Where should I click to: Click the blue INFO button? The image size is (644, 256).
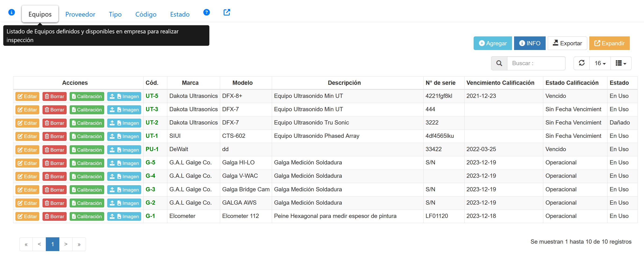pyautogui.click(x=530, y=43)
